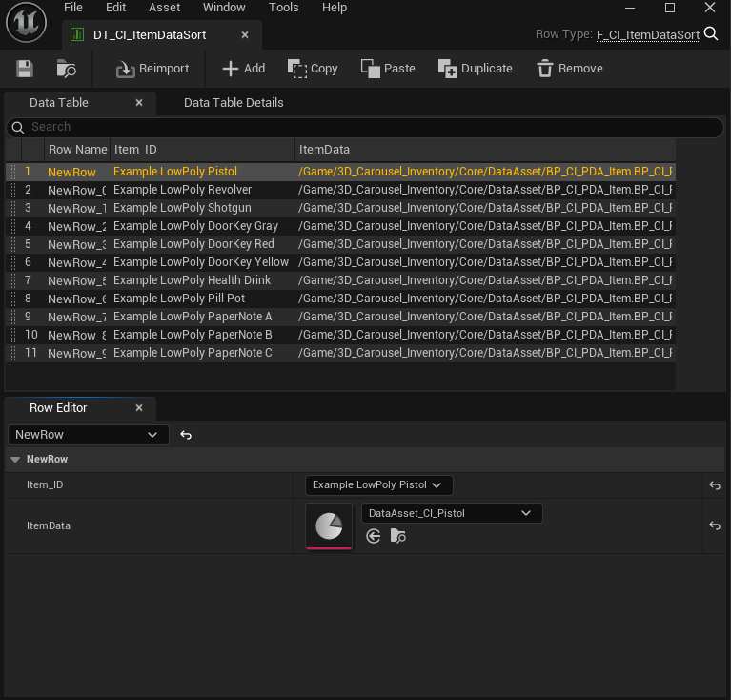Click the Reimport button

[152, 69]
